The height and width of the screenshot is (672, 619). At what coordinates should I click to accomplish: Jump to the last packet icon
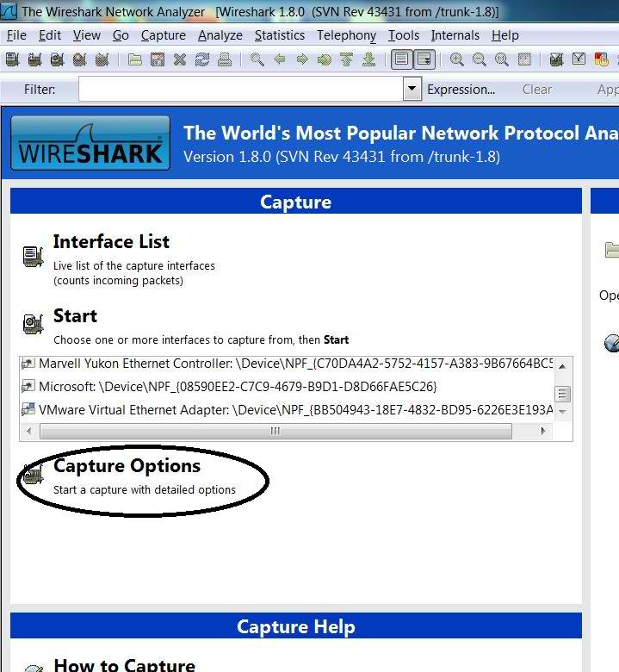368,59
